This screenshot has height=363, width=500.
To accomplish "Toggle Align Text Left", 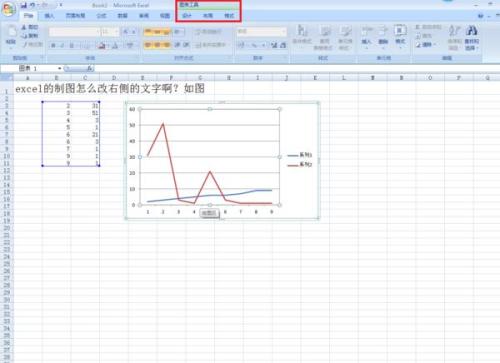I will [x=148, y=45].
